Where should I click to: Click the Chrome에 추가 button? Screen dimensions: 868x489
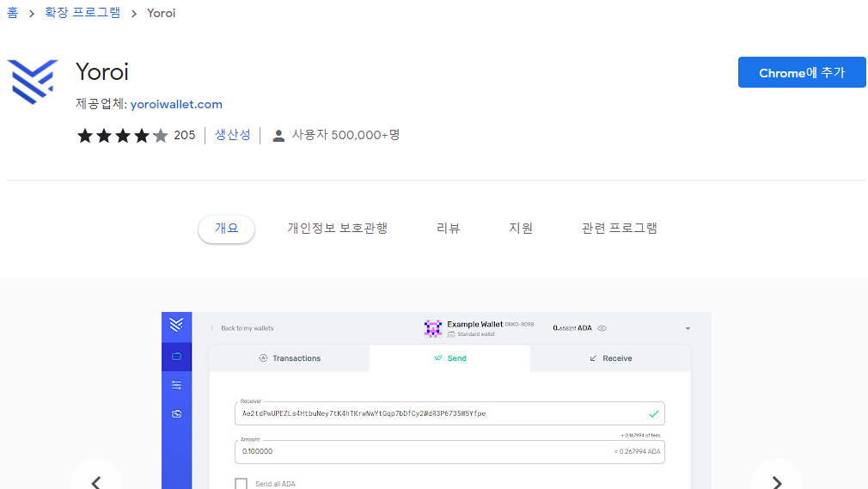[x=802, y=72]
